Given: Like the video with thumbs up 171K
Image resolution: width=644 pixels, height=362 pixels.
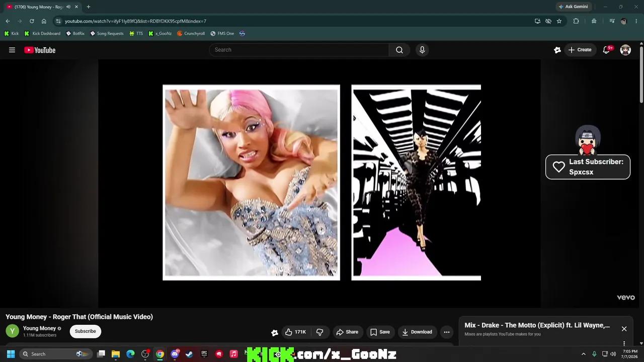Looking at the screenshot, I should pos(295,332).
